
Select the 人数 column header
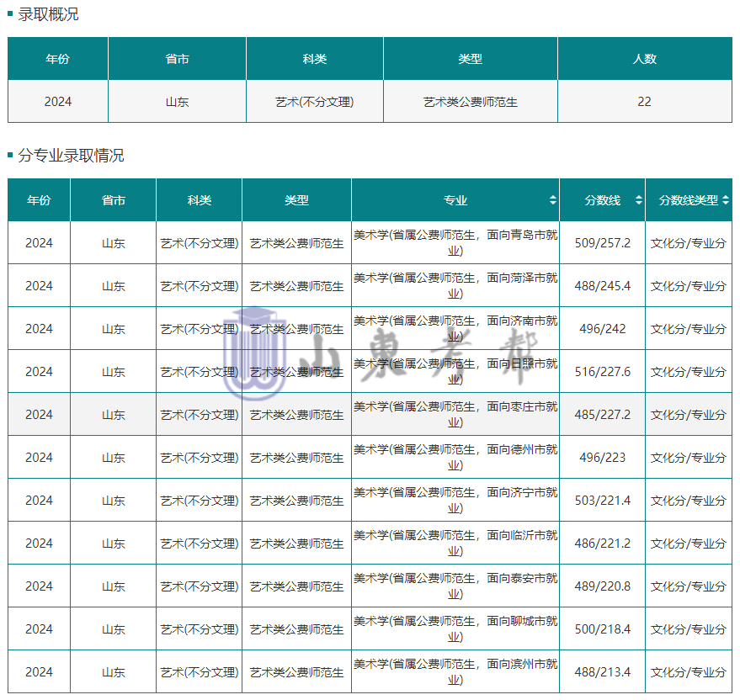644,59
